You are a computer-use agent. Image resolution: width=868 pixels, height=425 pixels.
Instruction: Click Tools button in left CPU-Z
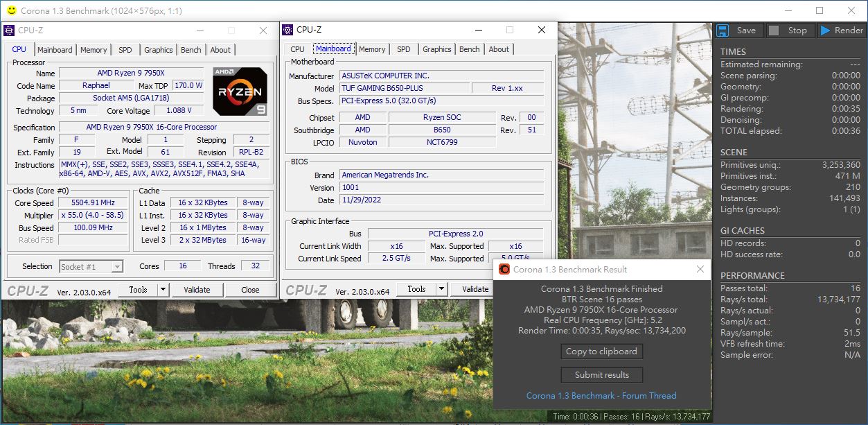tap(138, 290)
